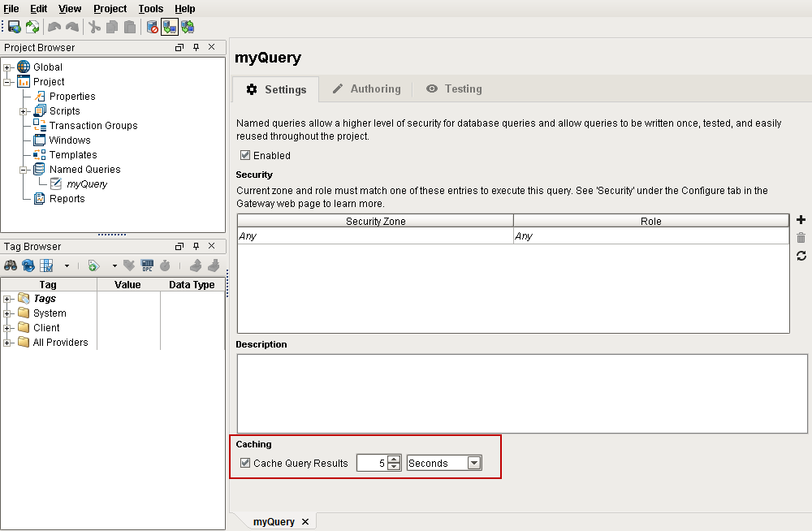Click the refresh icon beside the security table
Viewport: 812px width, 531px height.
tap(801, 256)
